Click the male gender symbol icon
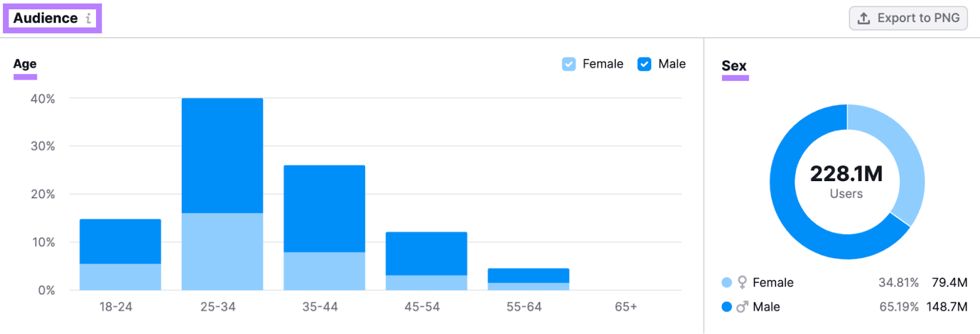The width and height of the screenshot is (980, 334). pyautogui.click(x=742, y=306)
